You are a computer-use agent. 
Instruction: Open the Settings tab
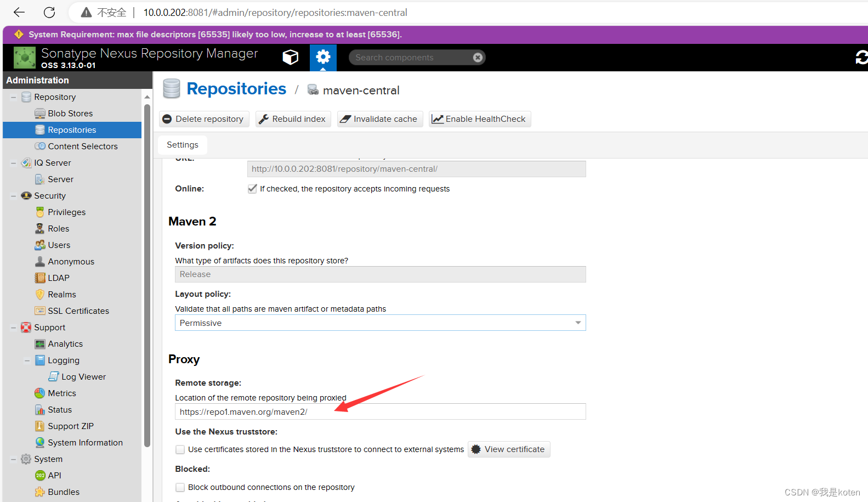183,145
